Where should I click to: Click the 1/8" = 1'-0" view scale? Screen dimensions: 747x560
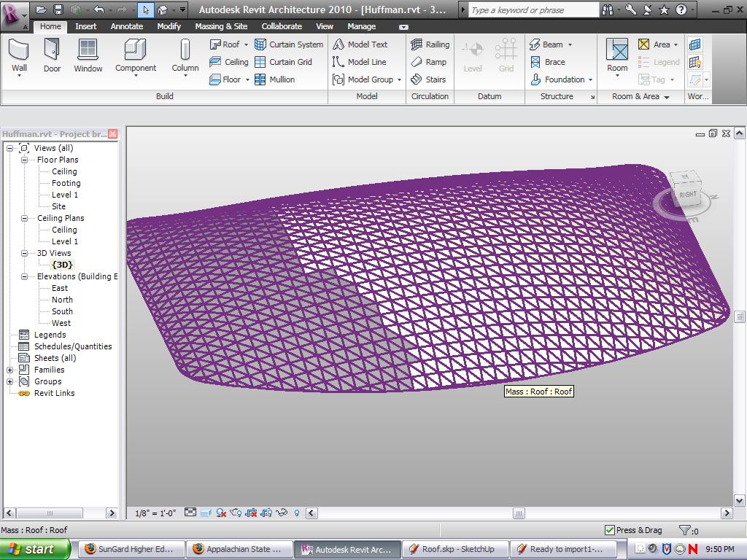155,513
